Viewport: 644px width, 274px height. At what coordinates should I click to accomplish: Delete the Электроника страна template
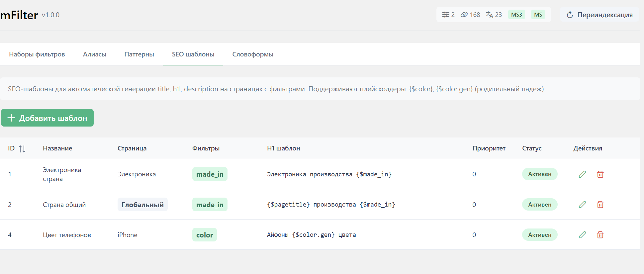tap(600, 174)
